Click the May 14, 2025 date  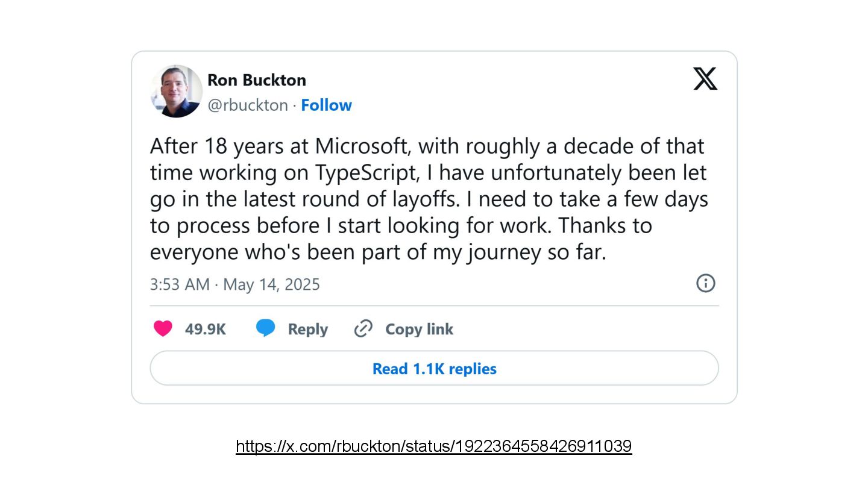[x=271, y=284]
